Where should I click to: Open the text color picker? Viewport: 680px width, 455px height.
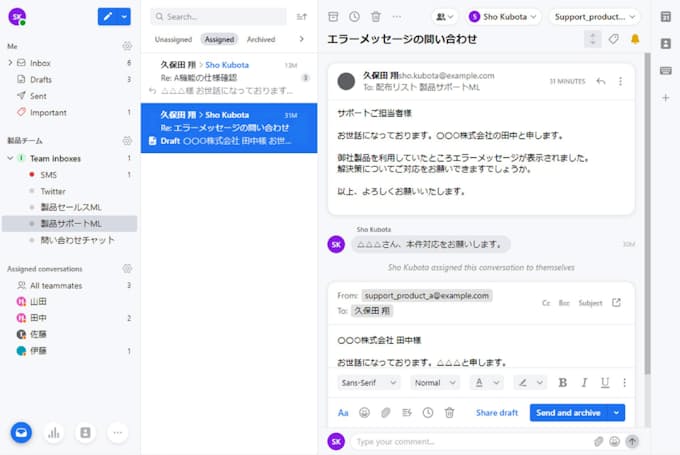(x=485, y=383)
